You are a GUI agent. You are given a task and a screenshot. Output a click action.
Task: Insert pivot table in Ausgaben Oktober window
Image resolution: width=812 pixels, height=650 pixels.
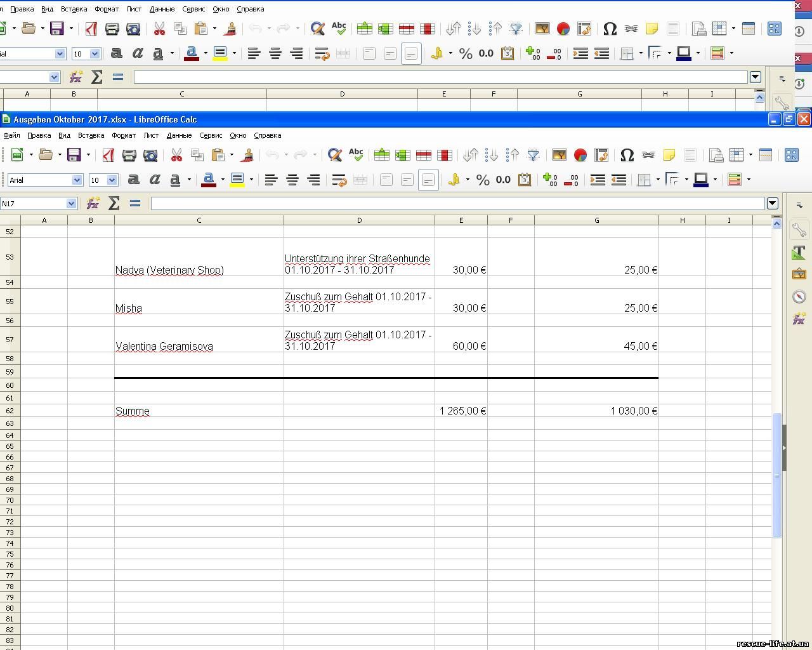pyautogui.click(x=601, y=155)
